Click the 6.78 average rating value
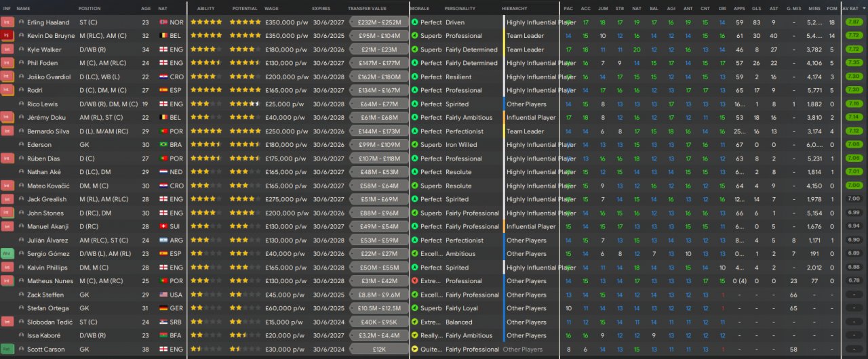 [x=854, y=281]
